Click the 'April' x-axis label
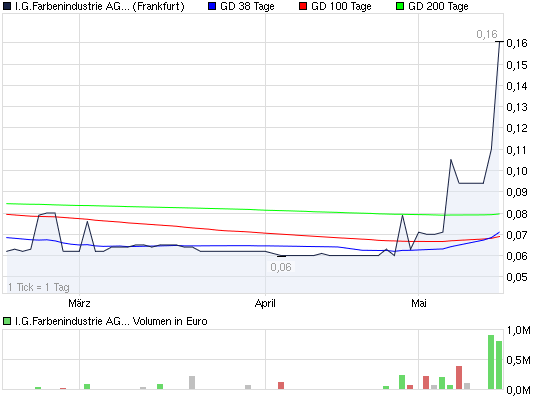The width and height of the screenshot is (545, 398). 265,303
